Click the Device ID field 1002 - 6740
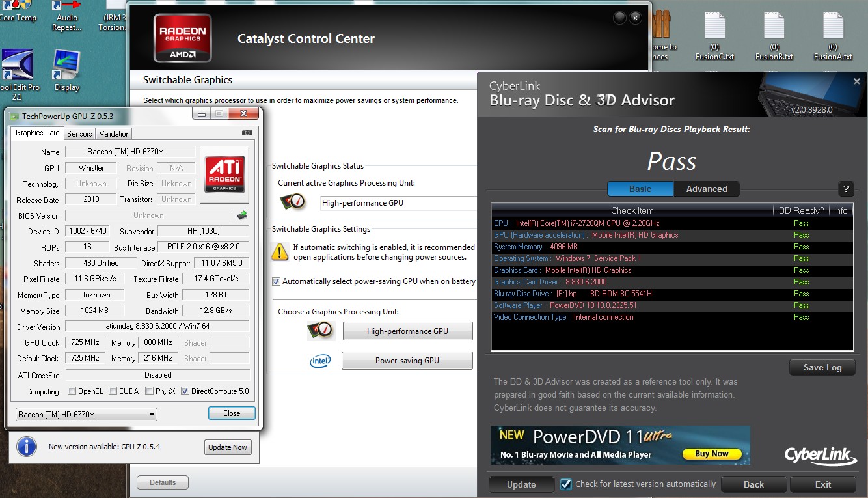The width and height of the screenshot is (868, 498). 87,231
